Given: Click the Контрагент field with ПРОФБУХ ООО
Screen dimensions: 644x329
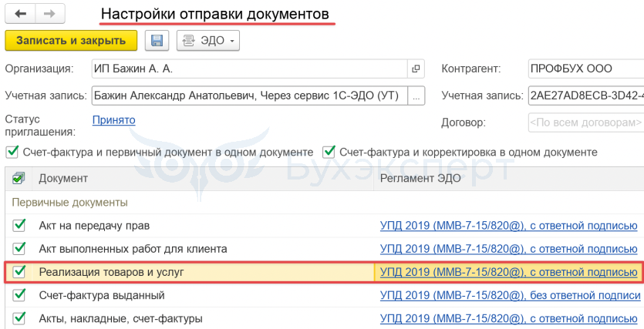Looking at the screenshot, I should tap(585, 69).
